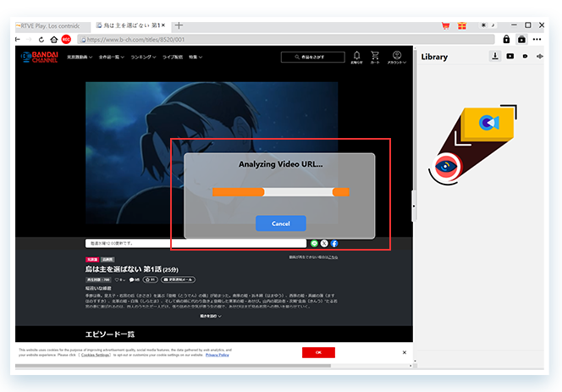Click the browser forward arrow

click(x=29, y=40)
